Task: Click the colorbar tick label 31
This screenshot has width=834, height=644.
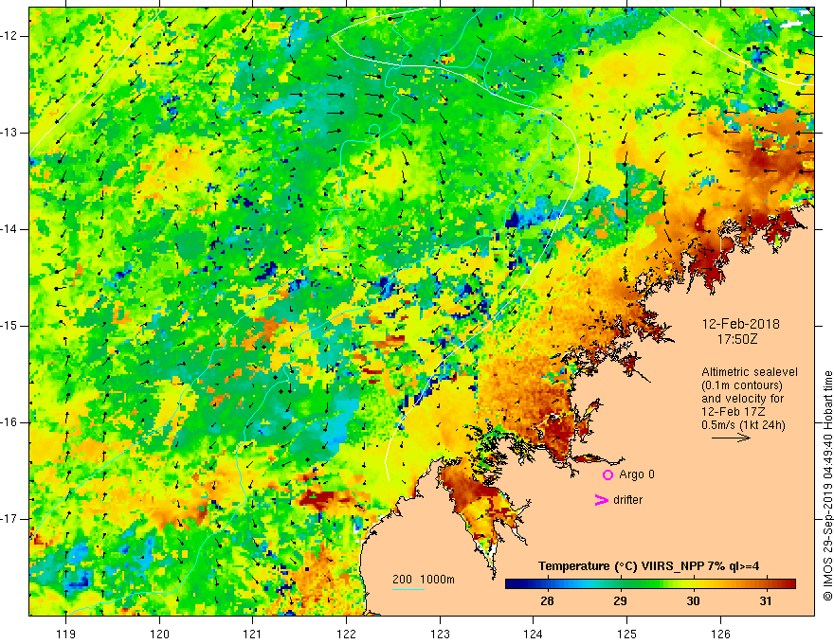Action: click(766, 601)
